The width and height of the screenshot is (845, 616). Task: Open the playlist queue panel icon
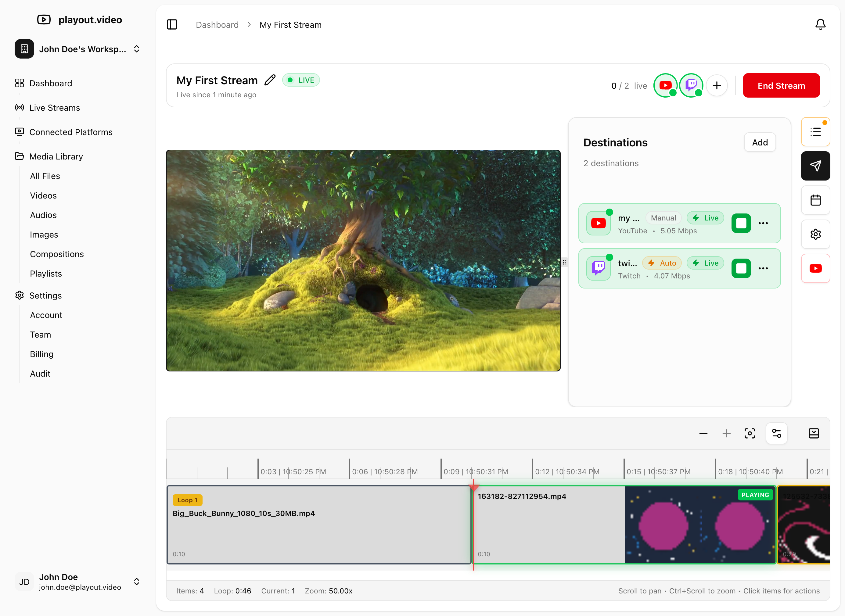(x=815, y=132)
